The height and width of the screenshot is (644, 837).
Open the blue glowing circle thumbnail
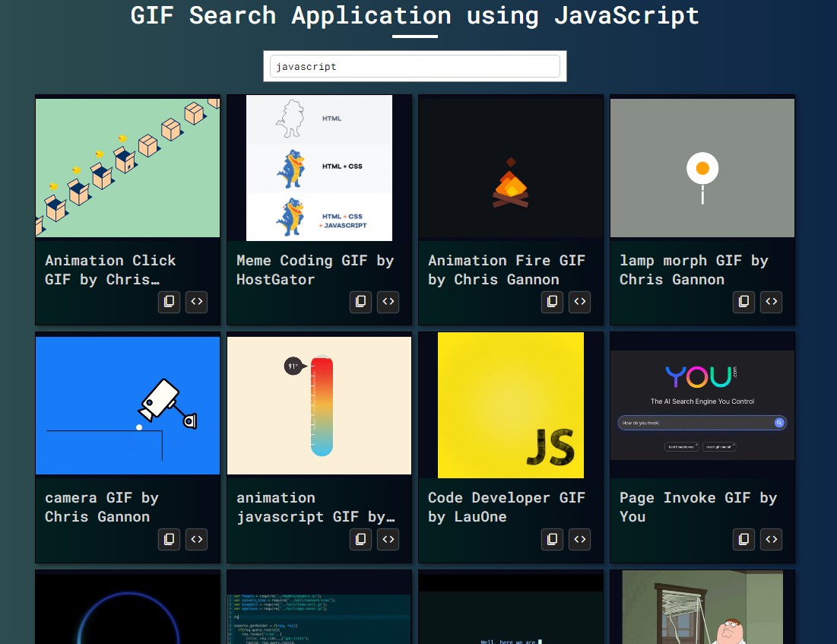[x=128, y=609]
